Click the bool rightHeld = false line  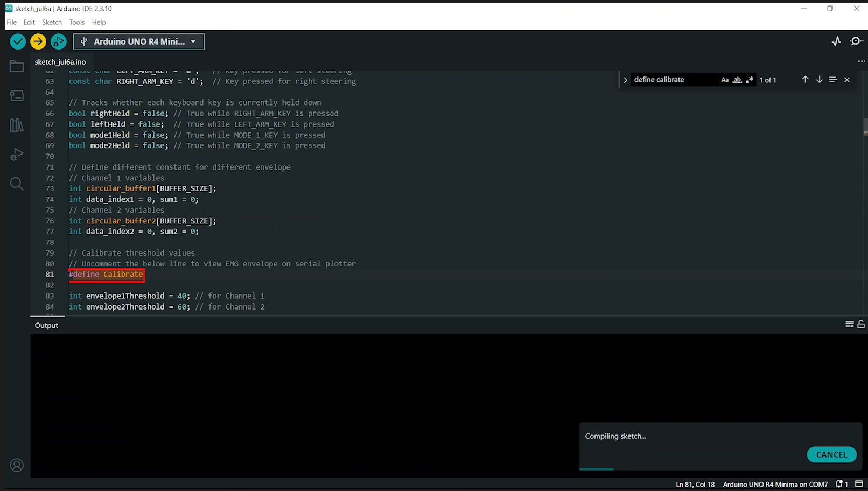click(204, 113)
